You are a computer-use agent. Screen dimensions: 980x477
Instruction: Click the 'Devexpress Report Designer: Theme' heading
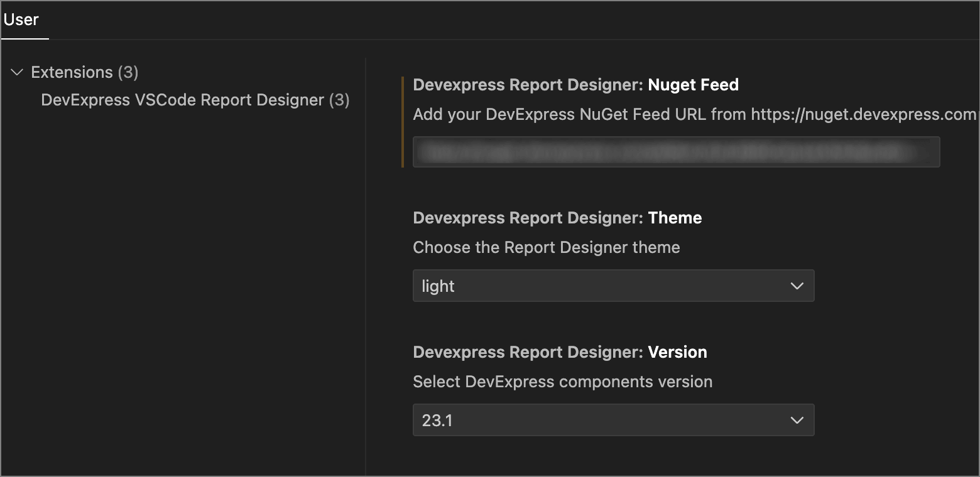point(557,218)
